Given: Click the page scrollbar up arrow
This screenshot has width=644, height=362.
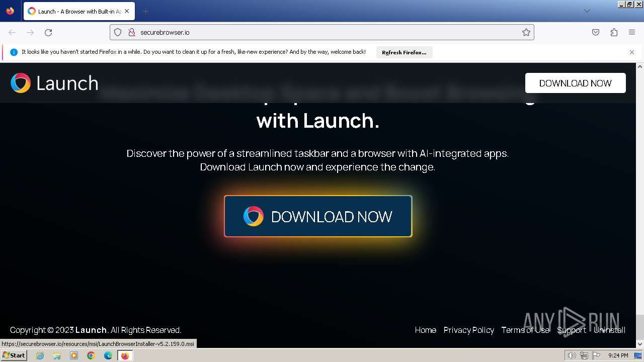Looking at the screenshot, I should pyautogui.click(x=640, y=66).
